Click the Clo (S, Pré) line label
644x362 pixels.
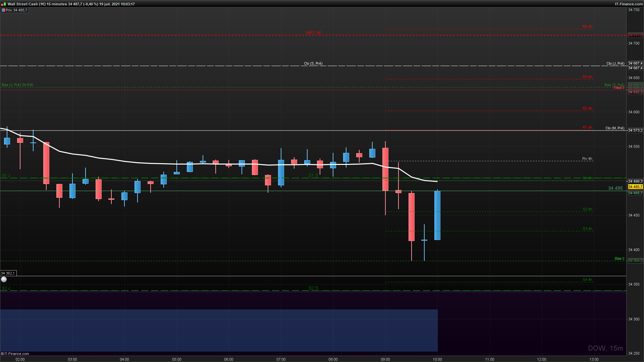[x=313, y=63]
